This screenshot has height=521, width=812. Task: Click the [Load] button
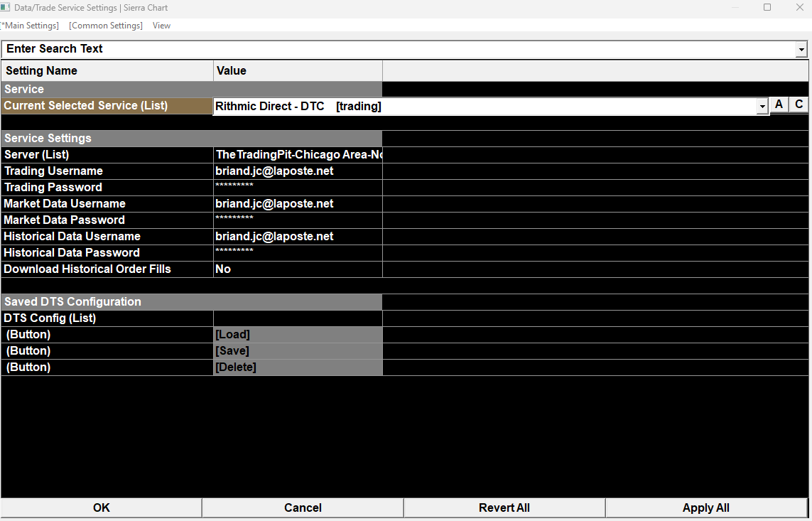[x=298, y=335]
